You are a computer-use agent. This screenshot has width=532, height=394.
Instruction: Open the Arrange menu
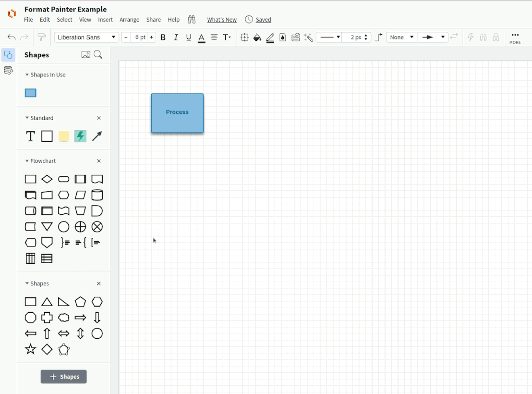(x=129, y=20)
